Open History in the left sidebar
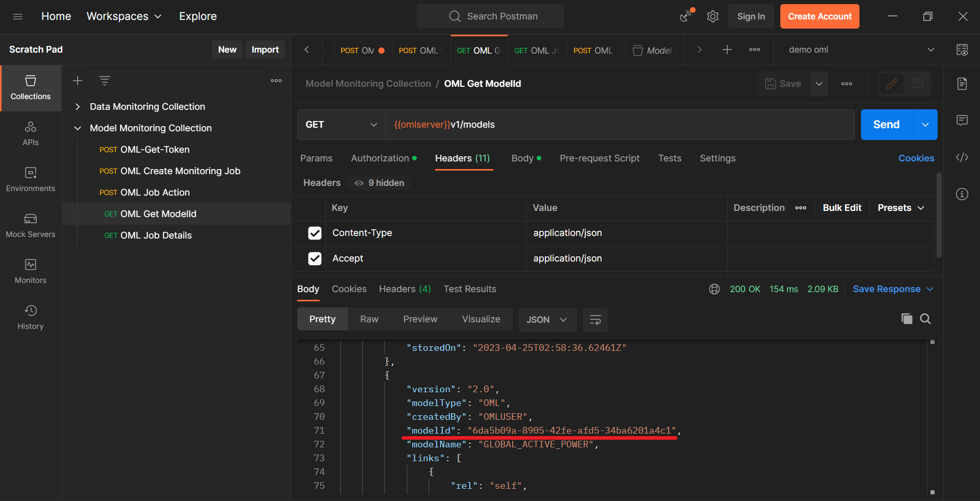Image resolution: width=980 pixels, height=501 pixels. click(x=31, y=317)
